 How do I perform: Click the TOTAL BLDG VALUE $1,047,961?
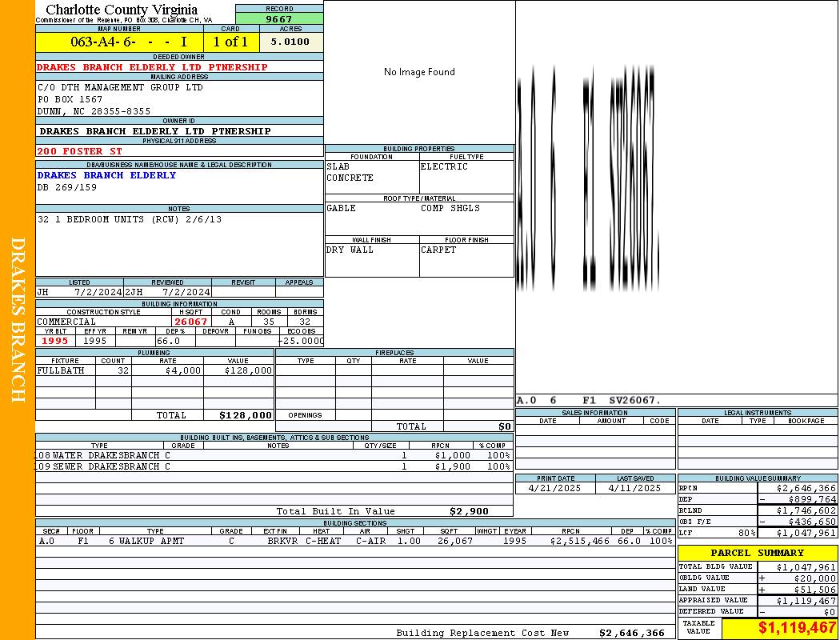point(806,567)
